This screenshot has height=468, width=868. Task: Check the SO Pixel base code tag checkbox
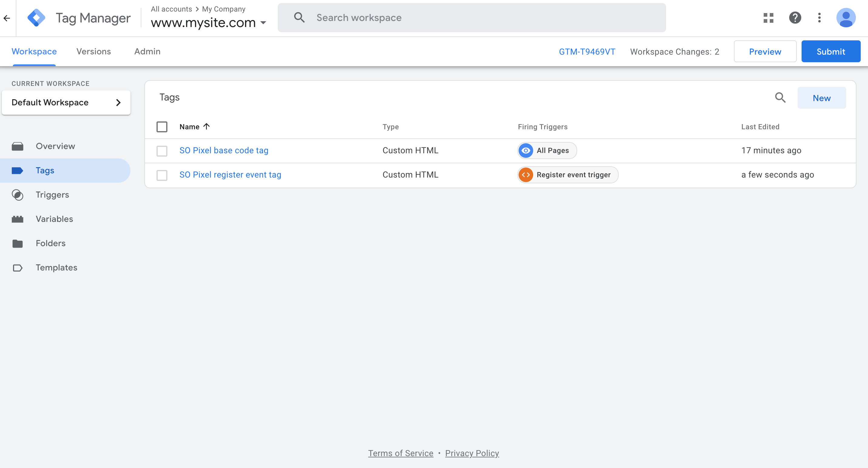coord(162,151)
